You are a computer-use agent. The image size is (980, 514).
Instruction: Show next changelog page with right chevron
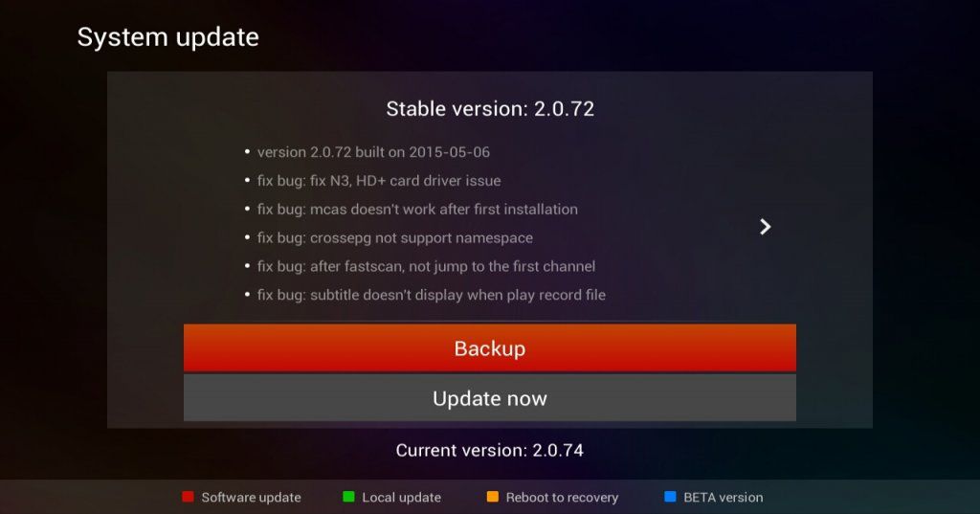pos(765,226)
